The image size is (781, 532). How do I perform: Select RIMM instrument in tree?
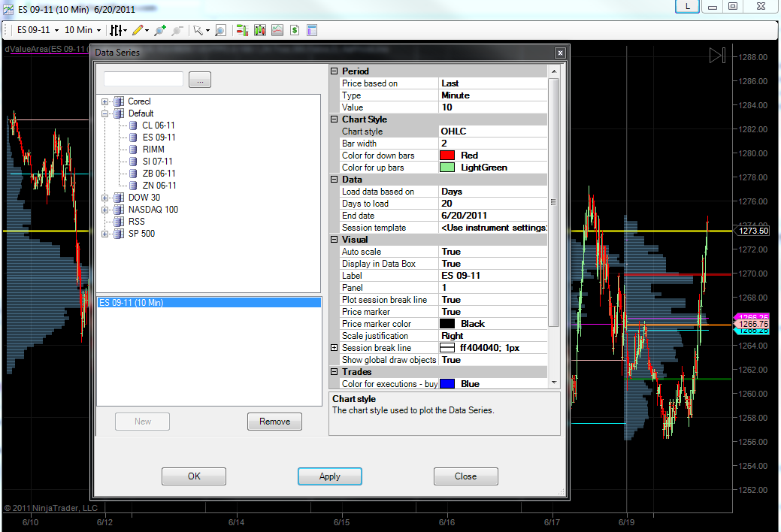[153, 150]
